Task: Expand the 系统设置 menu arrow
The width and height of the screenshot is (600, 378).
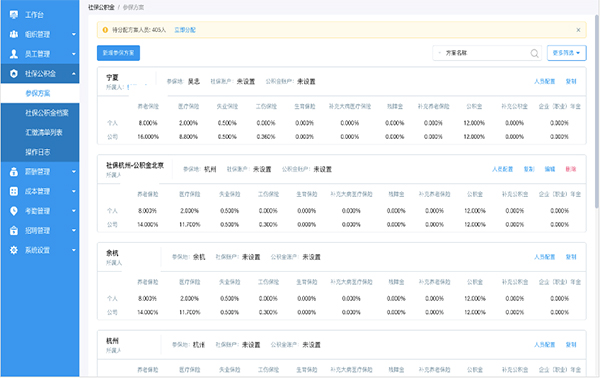Action: click(74, 250)
